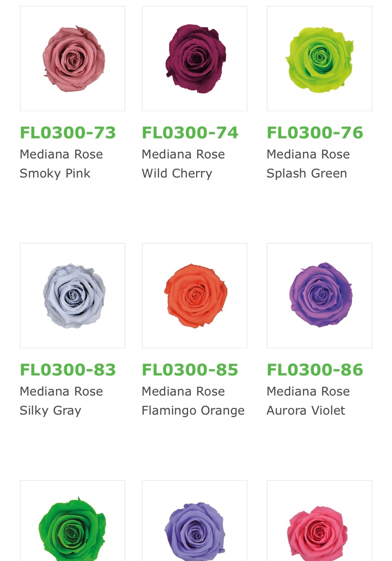Image resolution: width=392 pixels, height=561 pixels.
Task: Open the Aurora Violet rose image
Action: point(319,296)
